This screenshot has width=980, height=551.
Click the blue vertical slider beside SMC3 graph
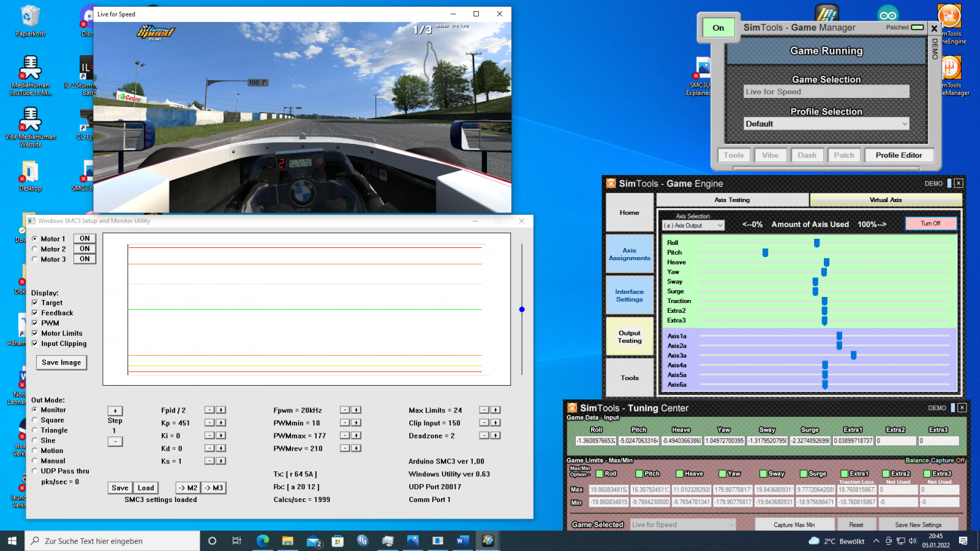pos(522,310)
